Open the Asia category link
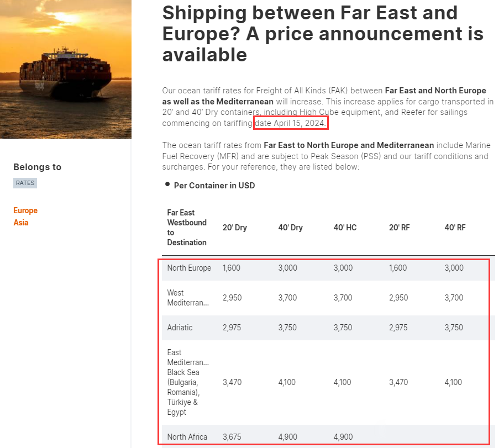Viewport: 504px width, 448px height. pyautogui.click(x=21, y=223)
